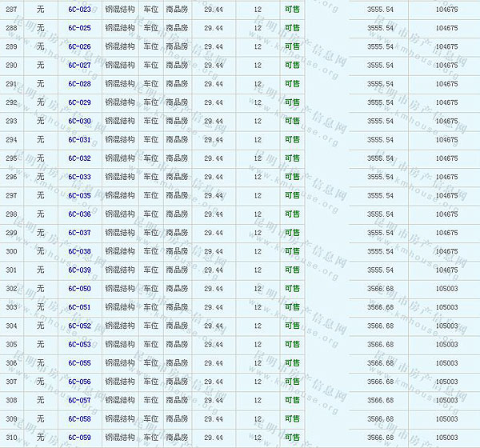Click the 6C-025 unit link
This screenshot has width=480, height=448.
79,28
